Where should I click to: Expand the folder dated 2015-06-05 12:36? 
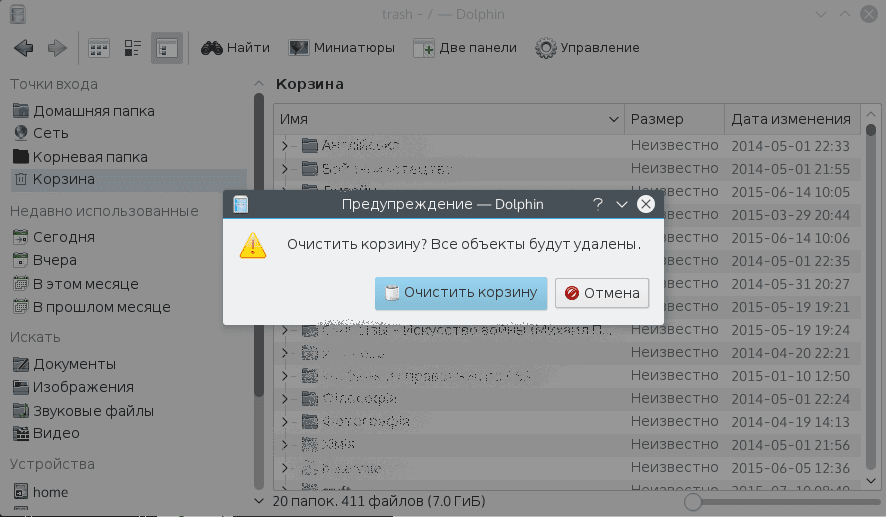pos(285,468)
